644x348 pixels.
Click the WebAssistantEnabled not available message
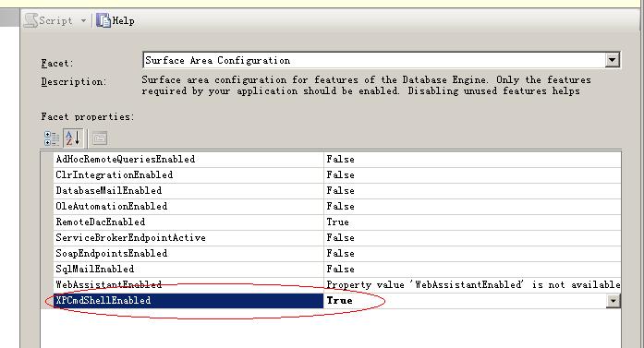[473, 284]
